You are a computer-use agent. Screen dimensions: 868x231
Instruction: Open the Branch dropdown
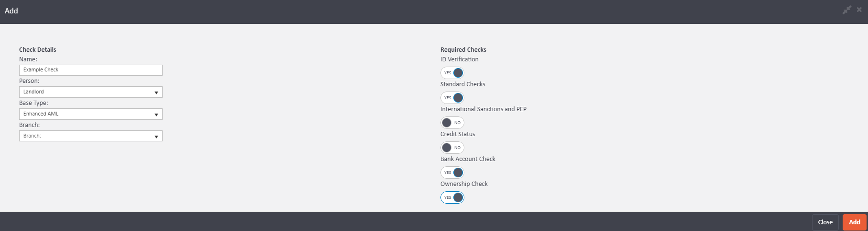click(x=91, y=136)
